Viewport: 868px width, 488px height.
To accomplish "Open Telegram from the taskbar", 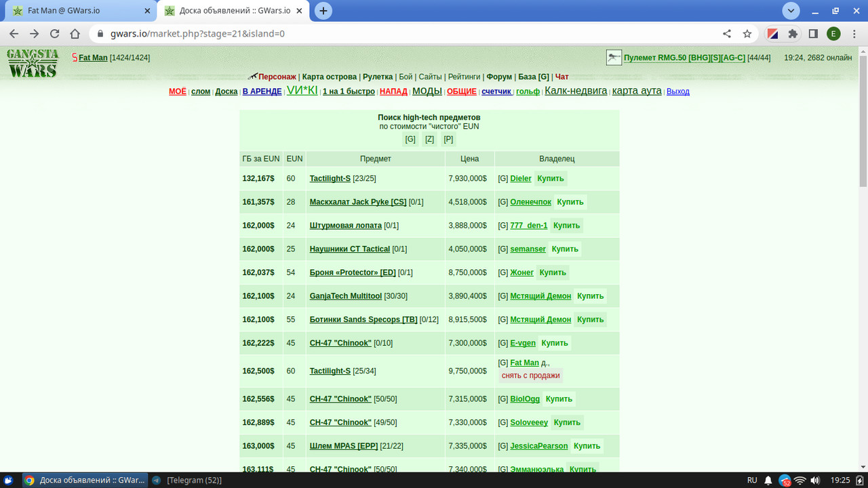I will tap(189, 480).
